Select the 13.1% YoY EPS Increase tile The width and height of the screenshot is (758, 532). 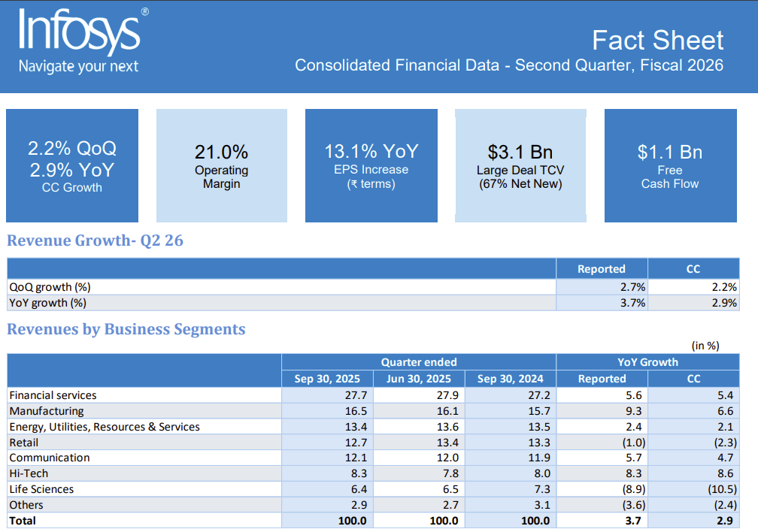pyautogui.click(x=371, y=165)
